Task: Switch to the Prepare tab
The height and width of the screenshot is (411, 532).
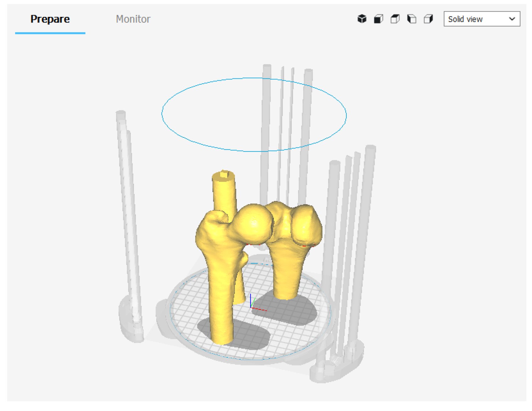Action: pyautogui.click(x=50, y=19)
